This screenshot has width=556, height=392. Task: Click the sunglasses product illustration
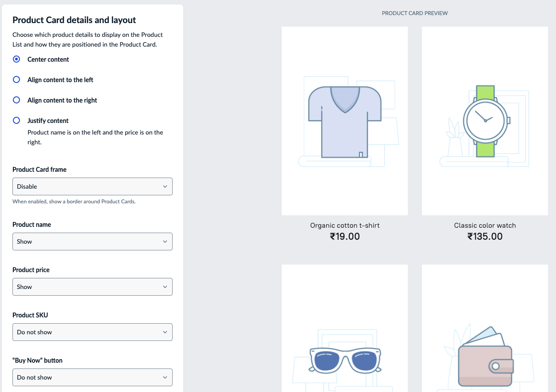(x=345, y=359)
